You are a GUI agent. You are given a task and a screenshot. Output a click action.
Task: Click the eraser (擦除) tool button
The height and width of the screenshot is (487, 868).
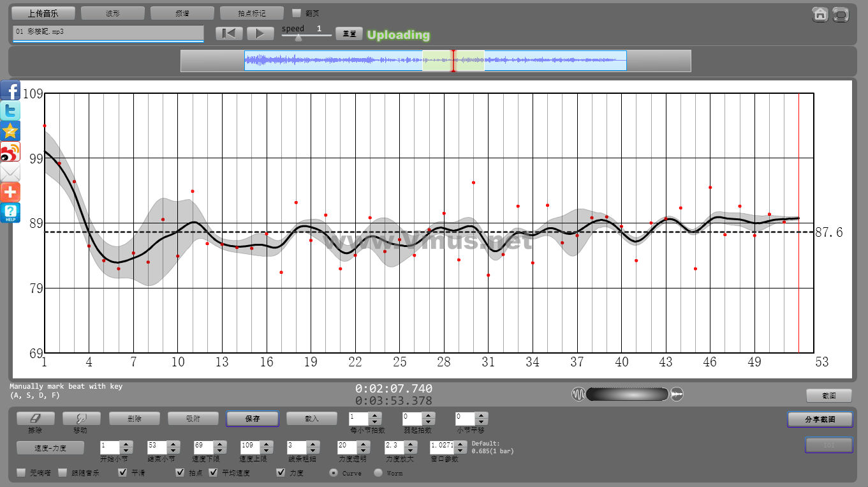click(x=35, y=419)
